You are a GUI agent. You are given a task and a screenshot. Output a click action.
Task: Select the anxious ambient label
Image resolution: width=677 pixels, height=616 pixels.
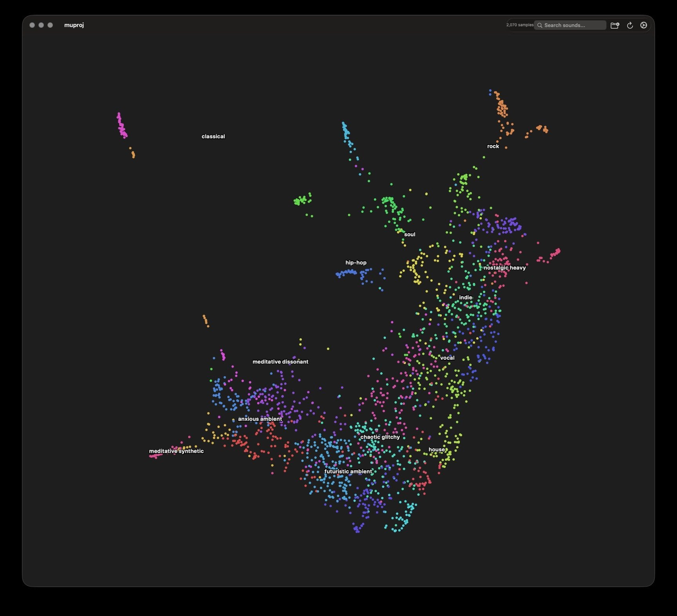pos(260,419)
